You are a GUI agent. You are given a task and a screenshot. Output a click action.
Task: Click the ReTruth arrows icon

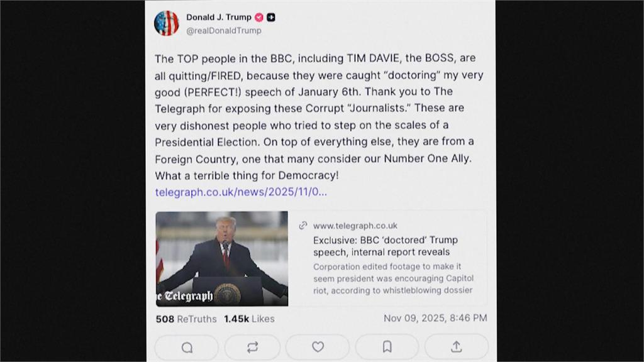click(253, 347)
